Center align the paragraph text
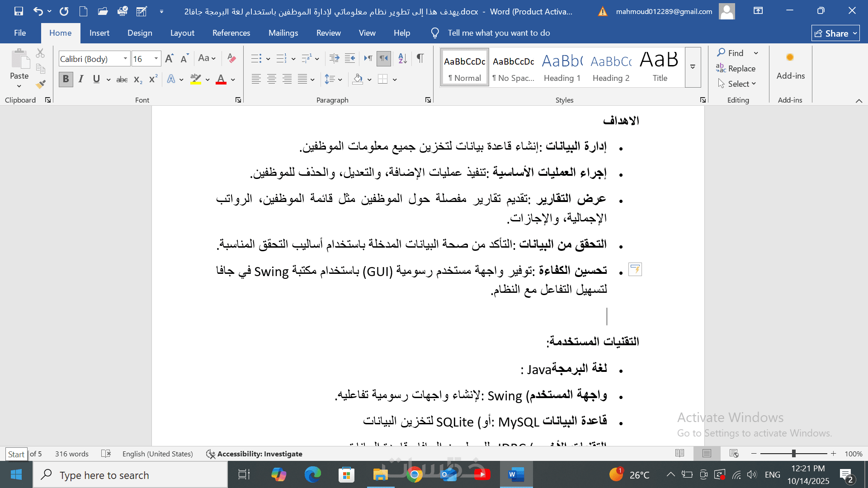 click(x=271, y=80)
